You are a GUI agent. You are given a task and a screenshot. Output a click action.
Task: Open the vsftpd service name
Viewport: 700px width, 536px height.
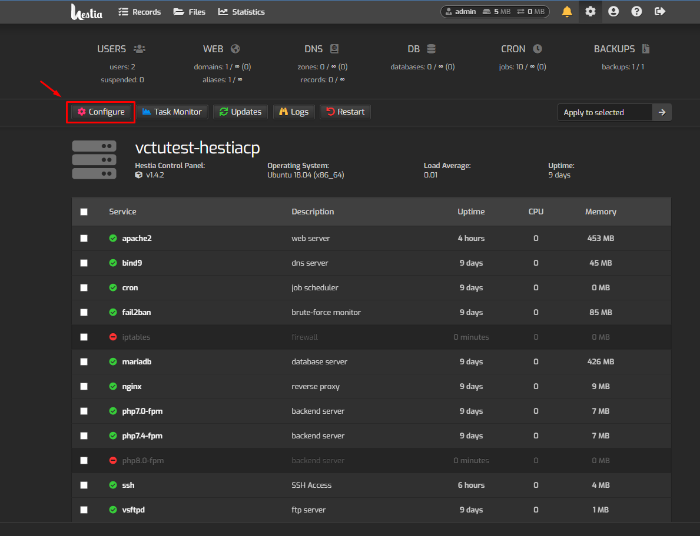coord(133,510)
